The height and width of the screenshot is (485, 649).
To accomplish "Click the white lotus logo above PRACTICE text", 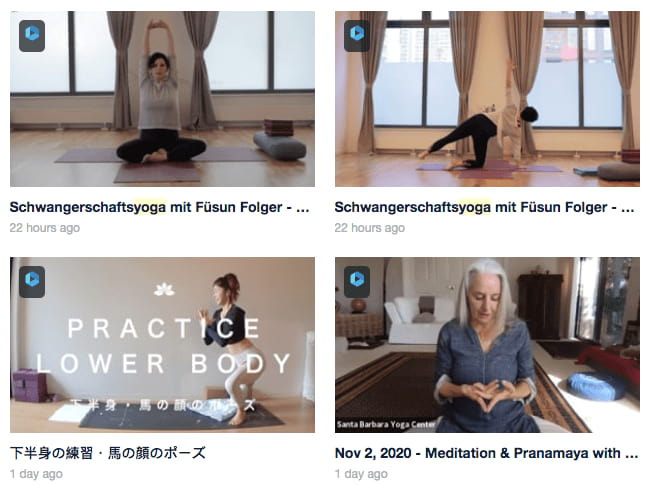I will pyautogui.click(x=164, y=289).
